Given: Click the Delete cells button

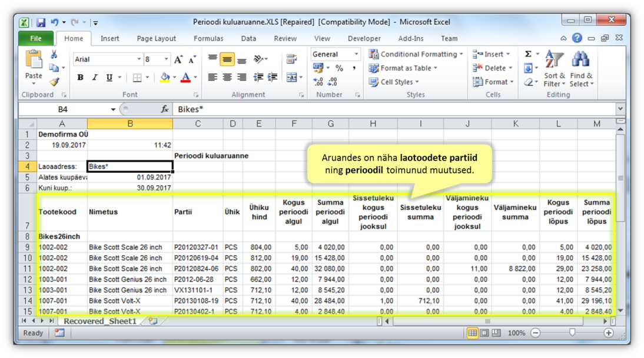Looking at the screenshot, I should tap(493, 68).
